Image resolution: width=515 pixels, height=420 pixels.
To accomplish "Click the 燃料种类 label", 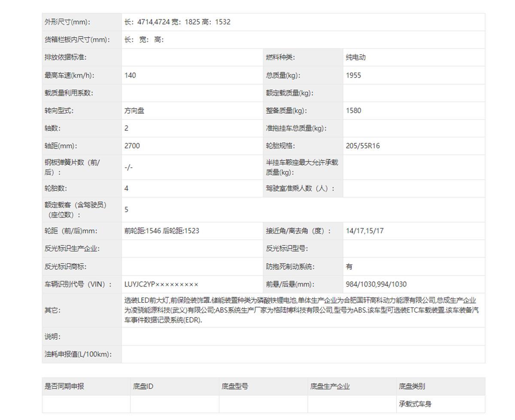I will pyautogui.click(x=281, y=57).
